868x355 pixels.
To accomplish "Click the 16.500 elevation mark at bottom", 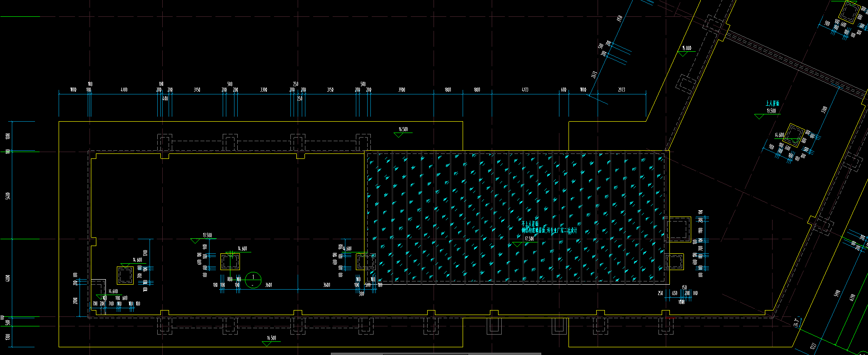I will 271,338.
